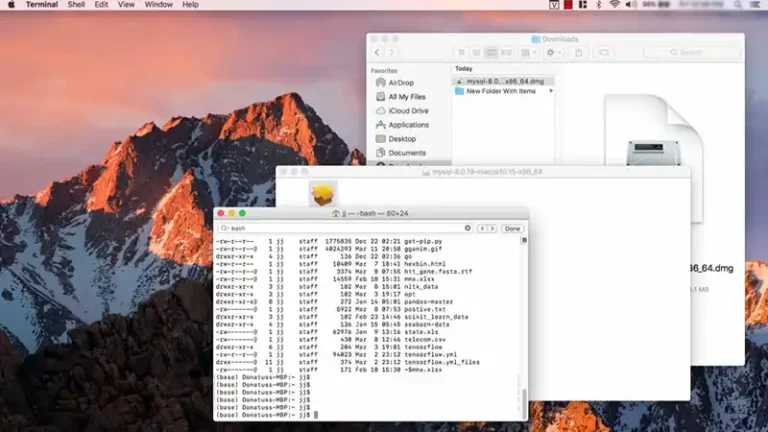The height and width of the screenshot is (432, 768).
Task: Click telecom.csv in Terminal listing
Action: tap(425, 339)
